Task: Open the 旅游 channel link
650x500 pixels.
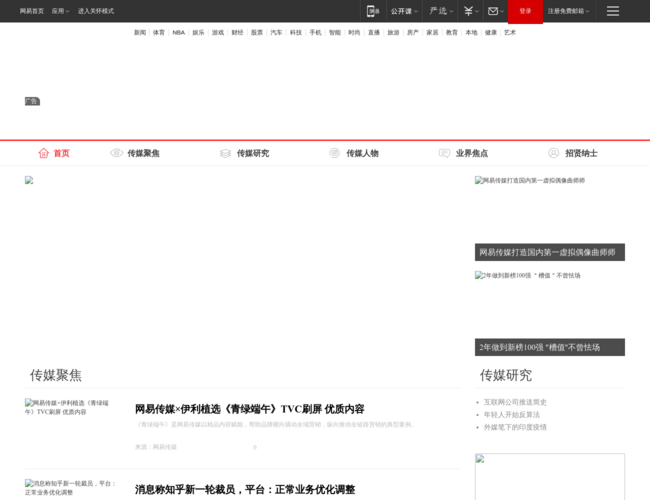Action: point(393,32)
